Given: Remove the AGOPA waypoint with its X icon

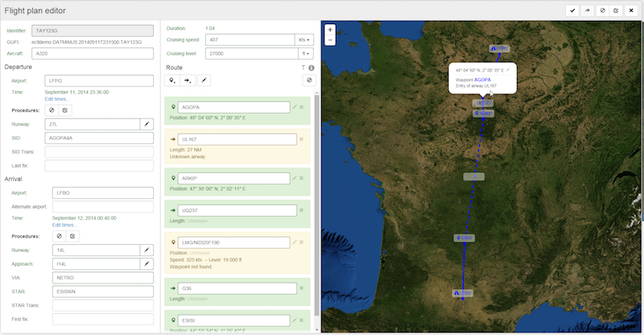Looking at the screenshot, I should [x=301, y=107].
